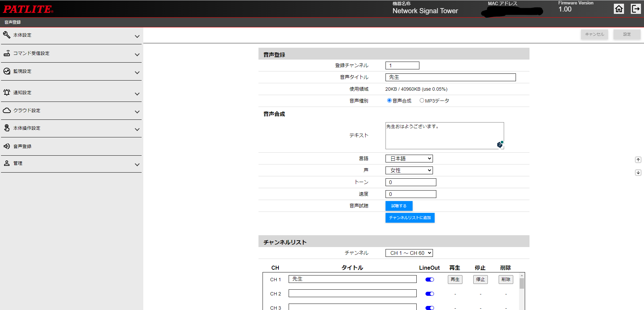Open the channel range dropdown CH 1 ~ CH 60
This screenshot has width=644, height=310.
(409, 253)
